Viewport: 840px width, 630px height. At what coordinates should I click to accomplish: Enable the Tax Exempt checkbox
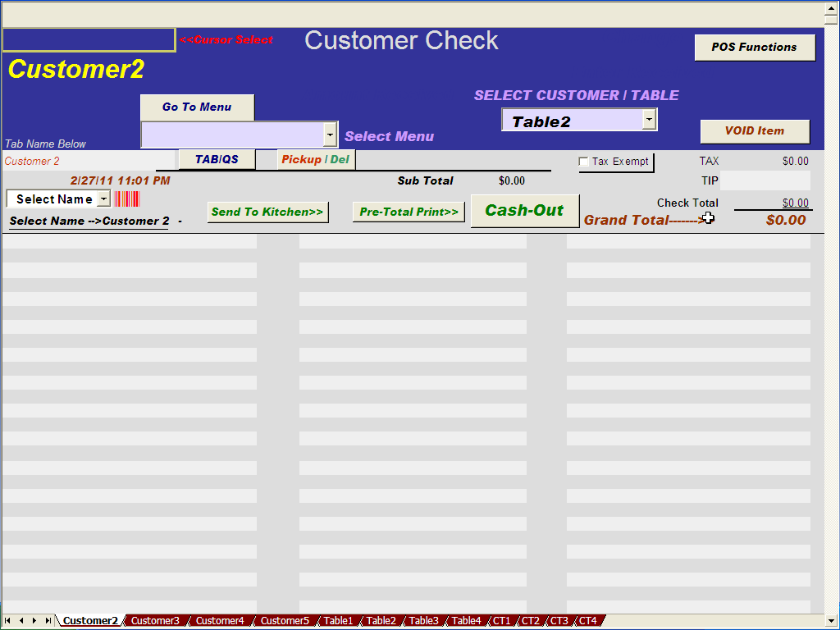(x=584, y=162)
